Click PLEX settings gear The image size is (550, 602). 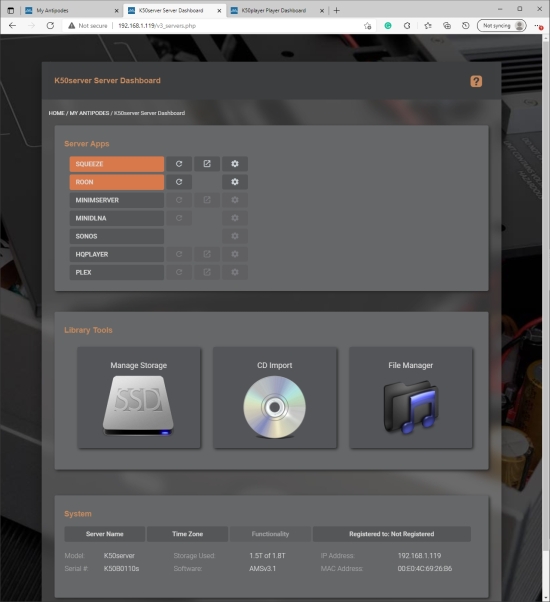coord(235,272)
